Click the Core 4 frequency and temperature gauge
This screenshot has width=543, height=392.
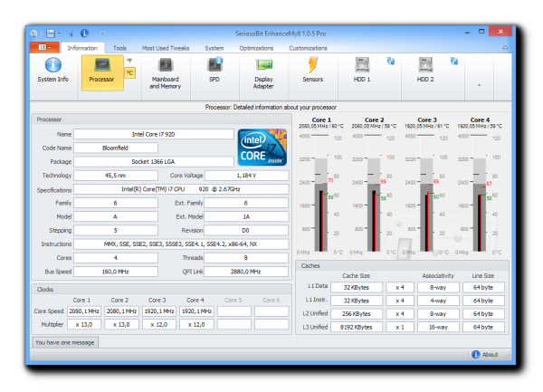click(x=480, y=193)
